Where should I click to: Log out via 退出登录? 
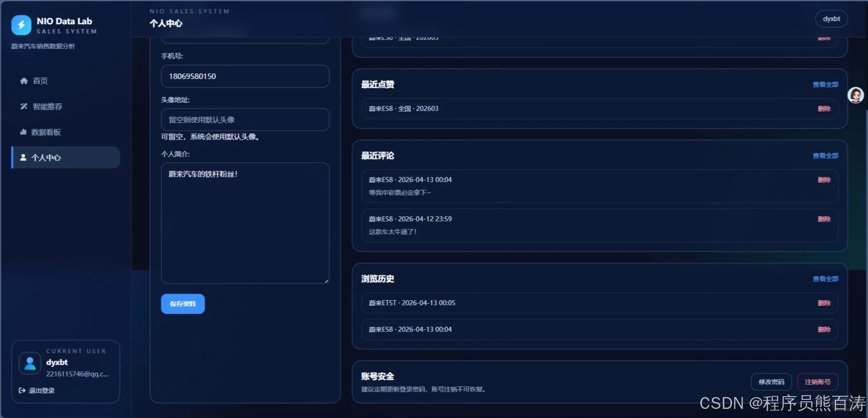37,391
